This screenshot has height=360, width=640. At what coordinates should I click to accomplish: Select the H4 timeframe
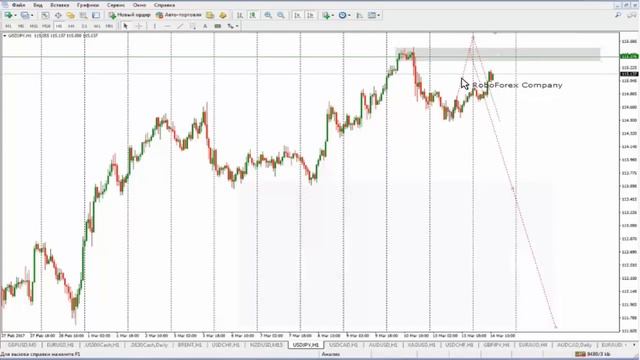pos(71,26)
